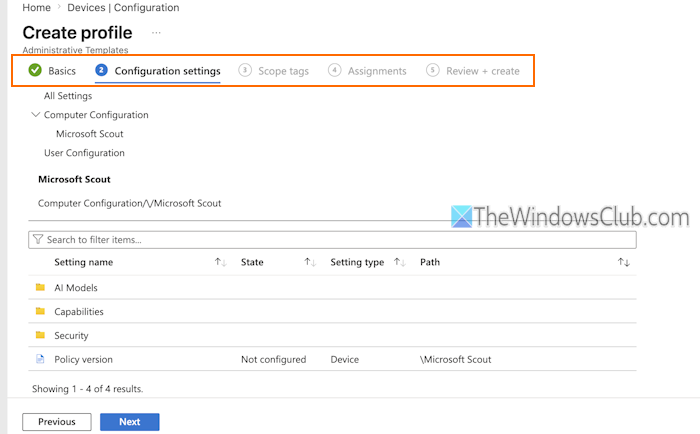Screen dimensions: 700x434
Task: Select User Configuration tree node
Action: [x=84, y=153]
